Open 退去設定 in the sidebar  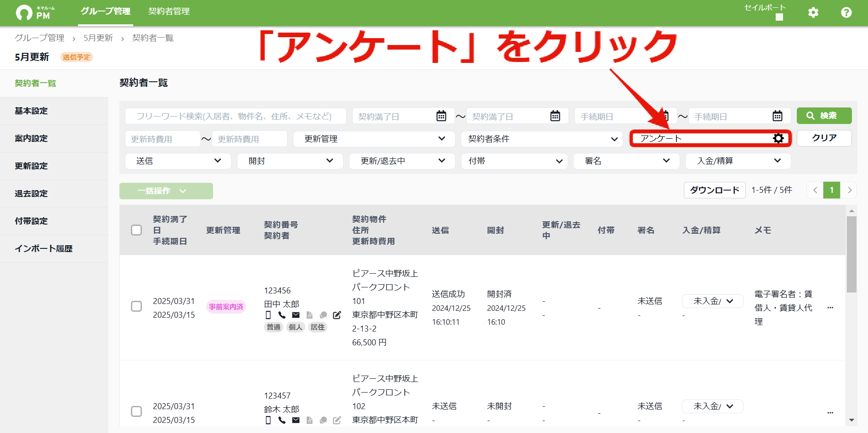(x=54, y=193)
